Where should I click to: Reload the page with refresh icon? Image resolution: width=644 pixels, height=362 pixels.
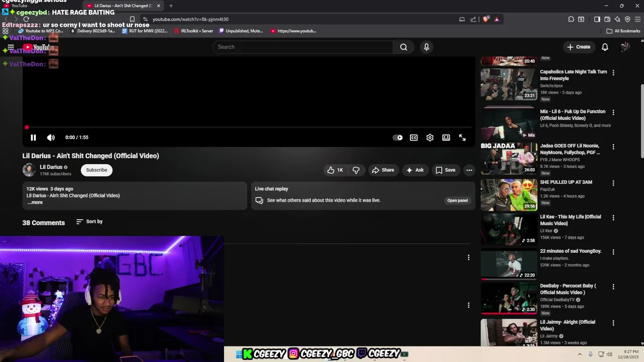[x=26, y=19]
